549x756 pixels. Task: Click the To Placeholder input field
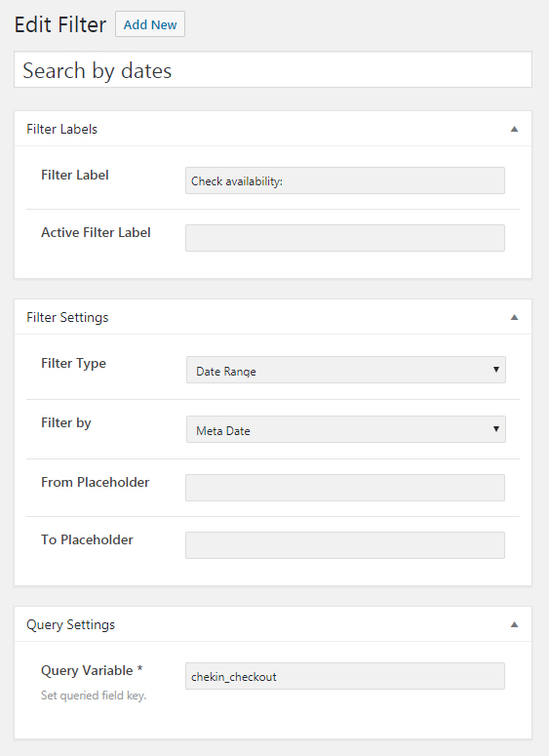(345, 545)
